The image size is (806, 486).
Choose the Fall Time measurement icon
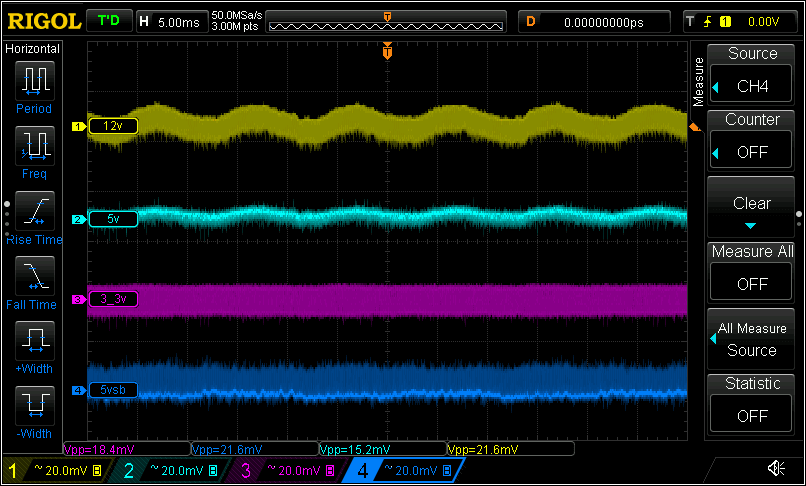click(x=35, y=276)
